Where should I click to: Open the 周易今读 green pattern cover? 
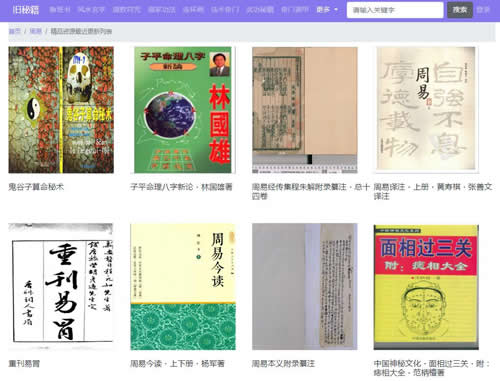(183, 287)
